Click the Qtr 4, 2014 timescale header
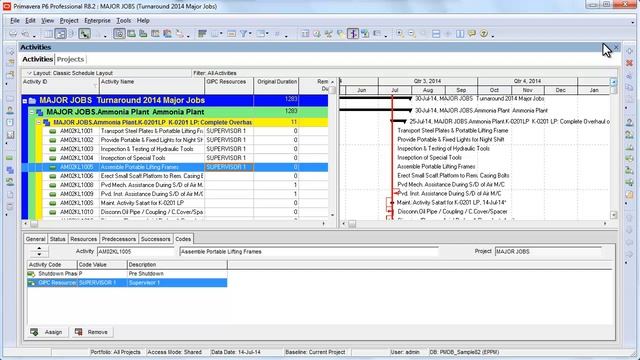 527,81
